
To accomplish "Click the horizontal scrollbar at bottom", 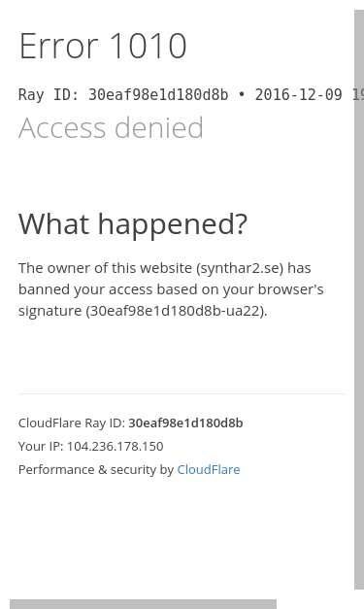I will click(x=144, y=604).
